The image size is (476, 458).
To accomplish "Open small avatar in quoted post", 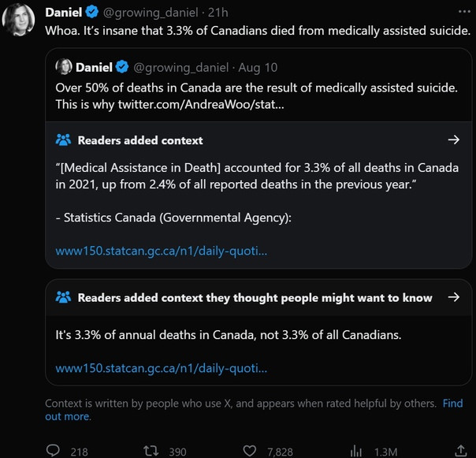I will 65,67.
